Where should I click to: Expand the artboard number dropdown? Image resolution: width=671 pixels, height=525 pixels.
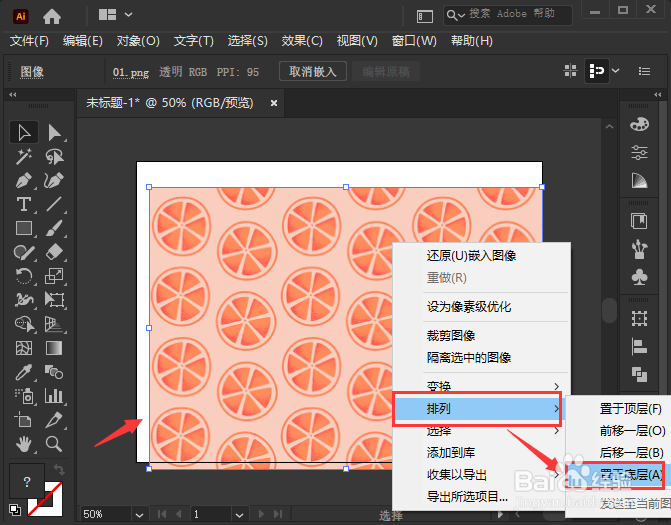[240, 515]
